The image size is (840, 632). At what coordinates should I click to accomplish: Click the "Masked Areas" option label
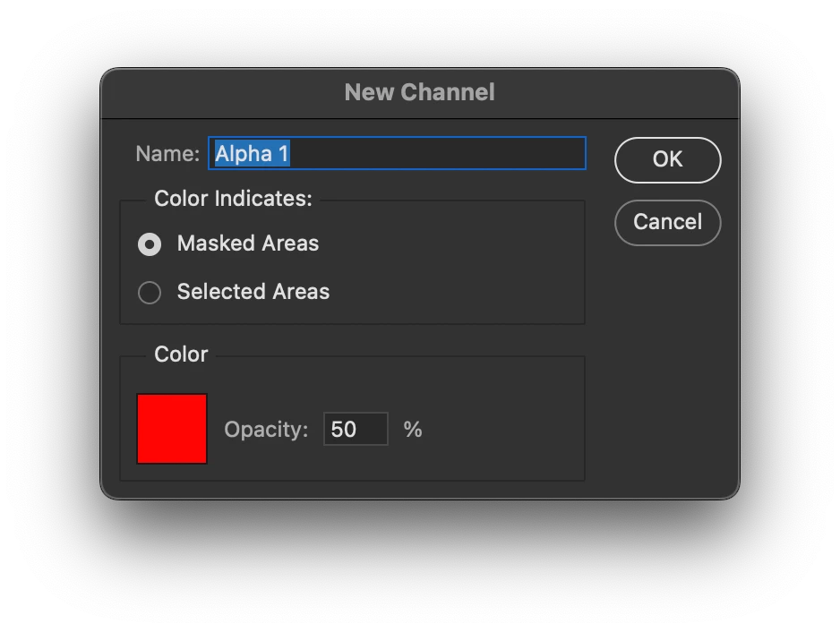pos(248,243)
